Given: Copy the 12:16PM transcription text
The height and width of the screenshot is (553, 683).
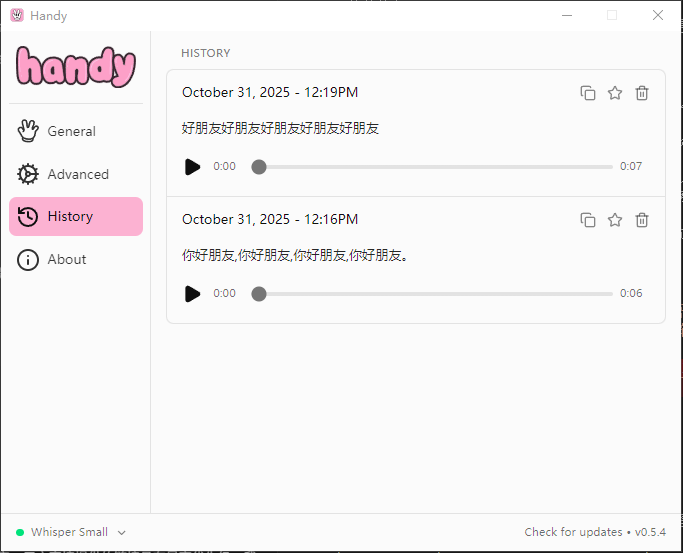Looking at the screenshot, I should (588, 220).
